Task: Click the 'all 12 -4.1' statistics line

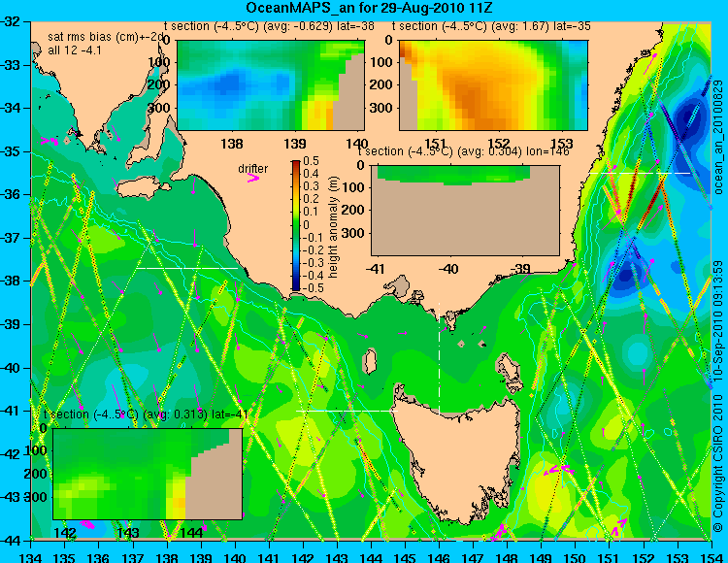Action: tap(75, 50)
